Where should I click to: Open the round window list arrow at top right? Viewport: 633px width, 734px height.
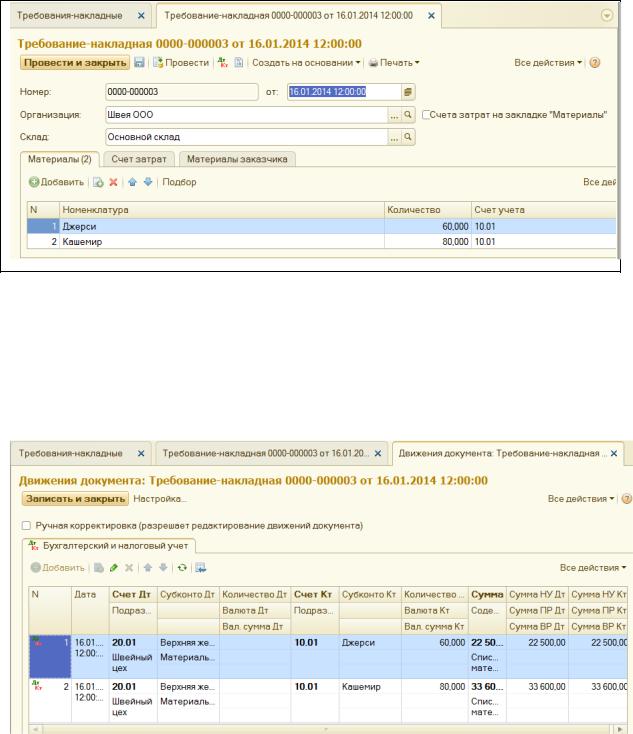tap(606, 16)
